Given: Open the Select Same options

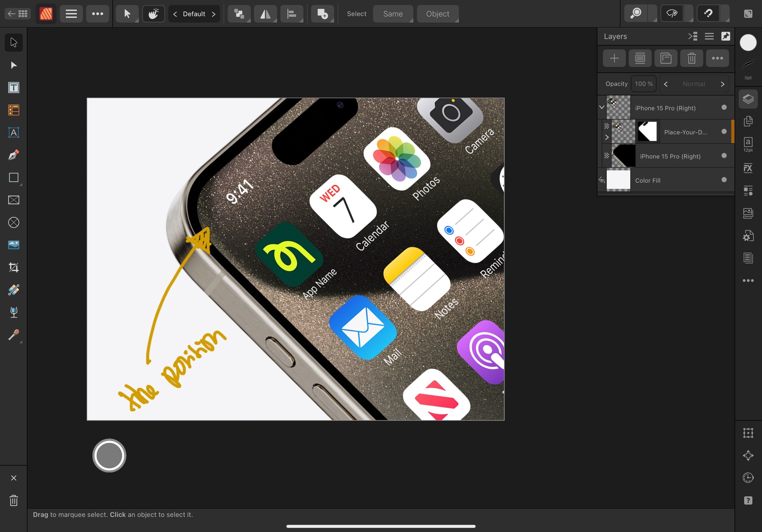Looking at the screenshot, I should coord(393,14).
